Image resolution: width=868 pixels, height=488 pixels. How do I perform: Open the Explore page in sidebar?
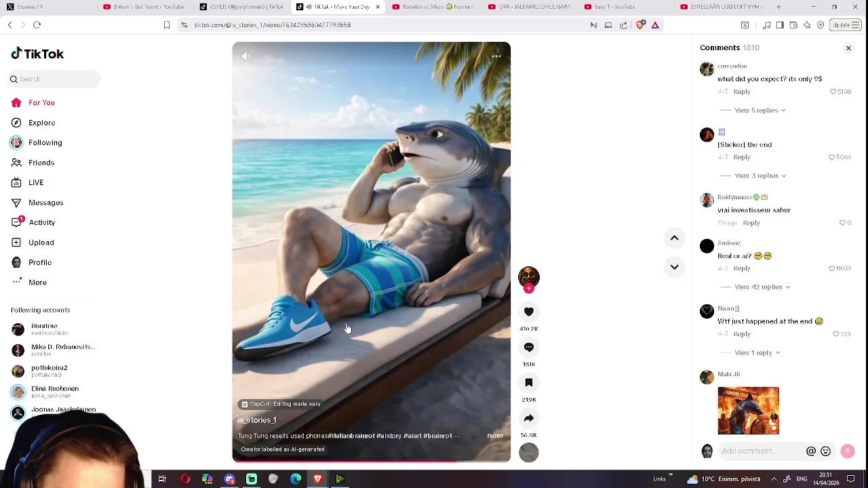(x=42, y=123)
